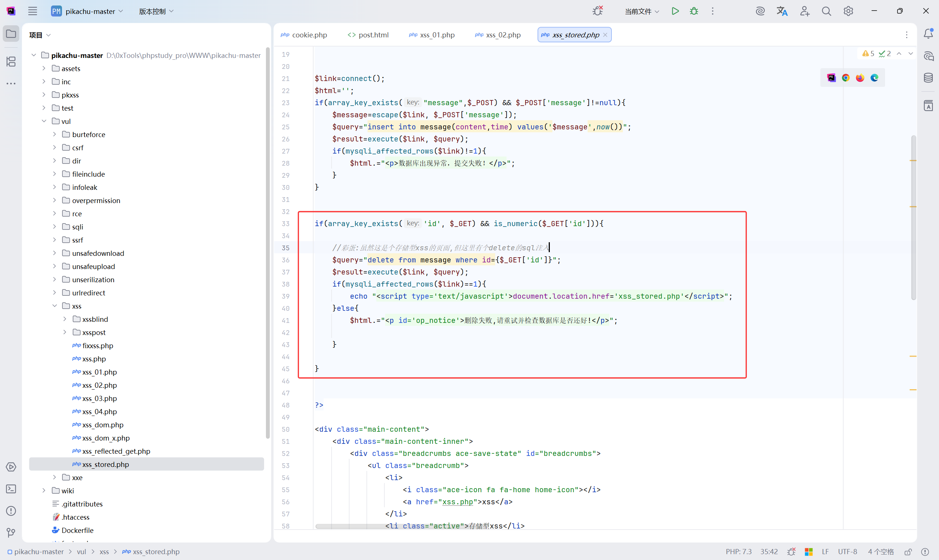This screenshot has height=560, width=939.
Task: Expand the burteforce folder
Action: point(54,135)
